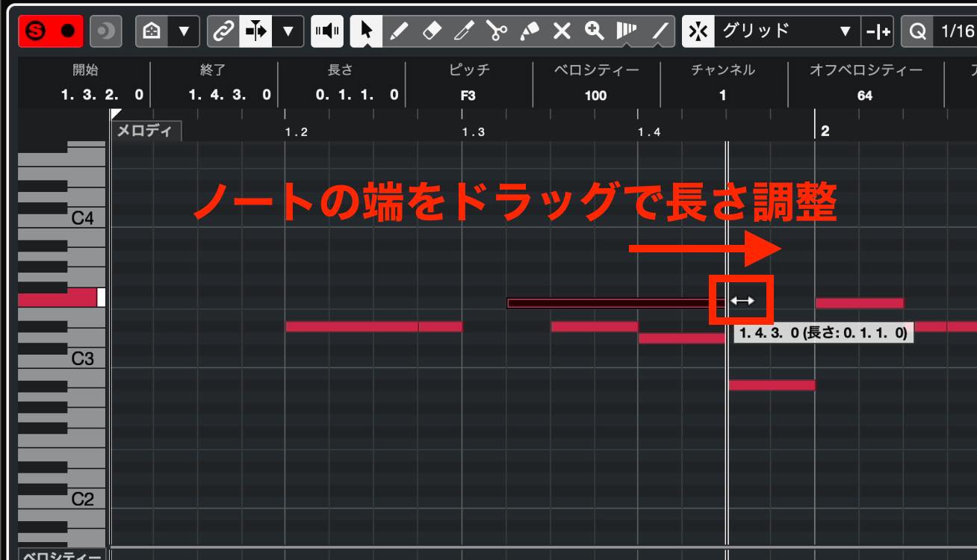Edit the 終了 end position value

pos(230,96)
